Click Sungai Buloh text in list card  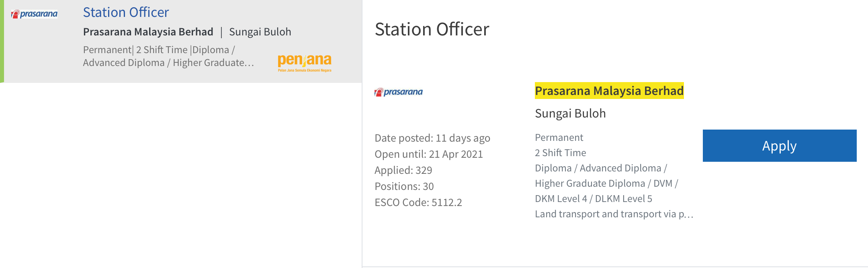coord(260,32)
